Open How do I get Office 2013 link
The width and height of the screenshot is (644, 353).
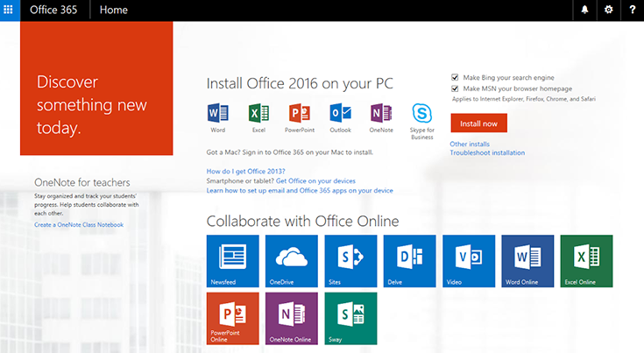point(245,171)
